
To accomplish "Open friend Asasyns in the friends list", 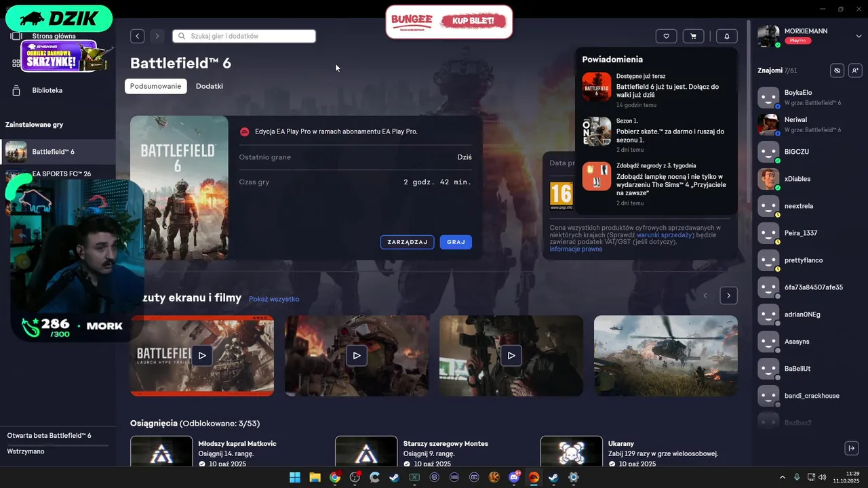I will click(807, 342).
